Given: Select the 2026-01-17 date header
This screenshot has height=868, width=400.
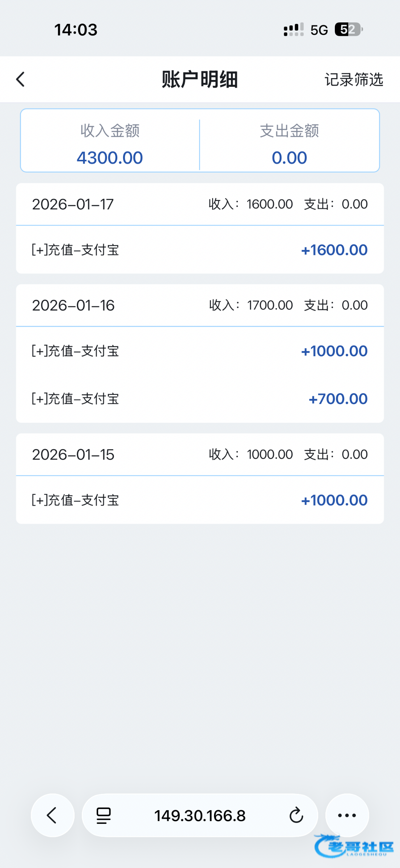Looking at the screenshot, I should 73,204.
